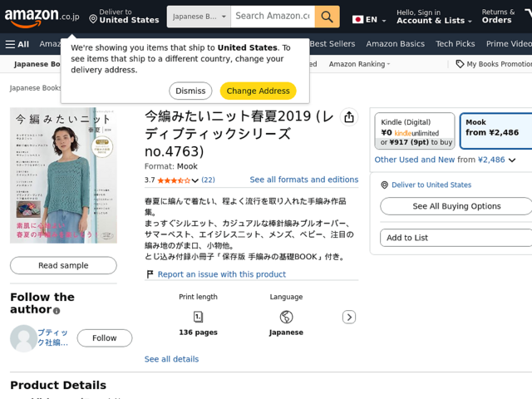Click the info icon next to Follow the author
Viewport: 532px width, 399px height.
pyautogui.click(x=57, y=310)
